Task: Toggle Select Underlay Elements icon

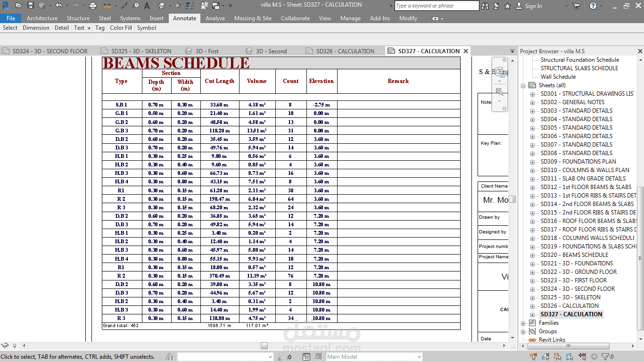Action: pyautogui.click(x=545, y=357)
